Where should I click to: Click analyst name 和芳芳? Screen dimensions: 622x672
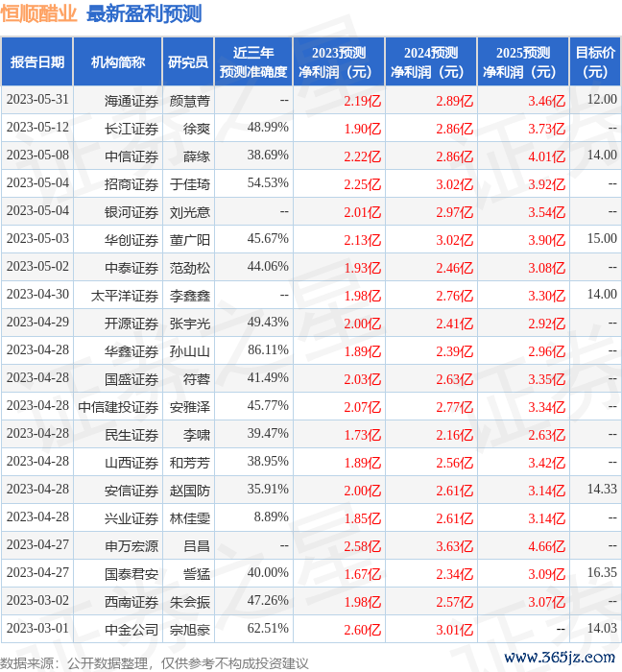(190, 464)
